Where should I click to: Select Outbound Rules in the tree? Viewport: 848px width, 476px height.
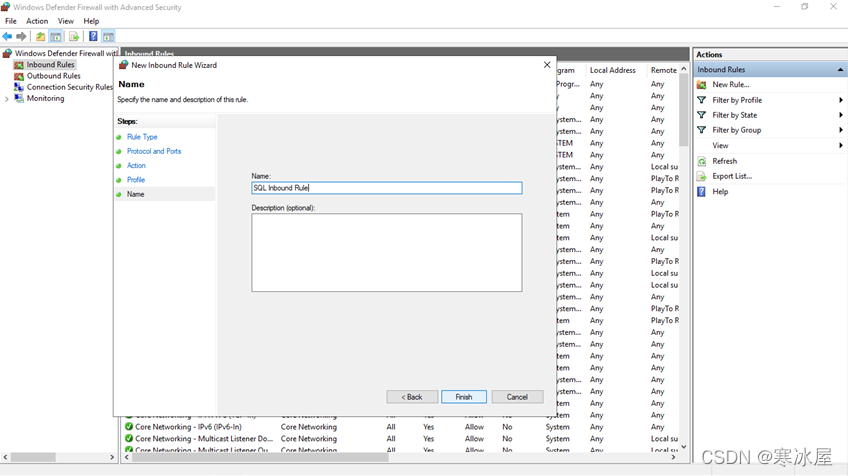pyautogui.click(x=53, y=76)
